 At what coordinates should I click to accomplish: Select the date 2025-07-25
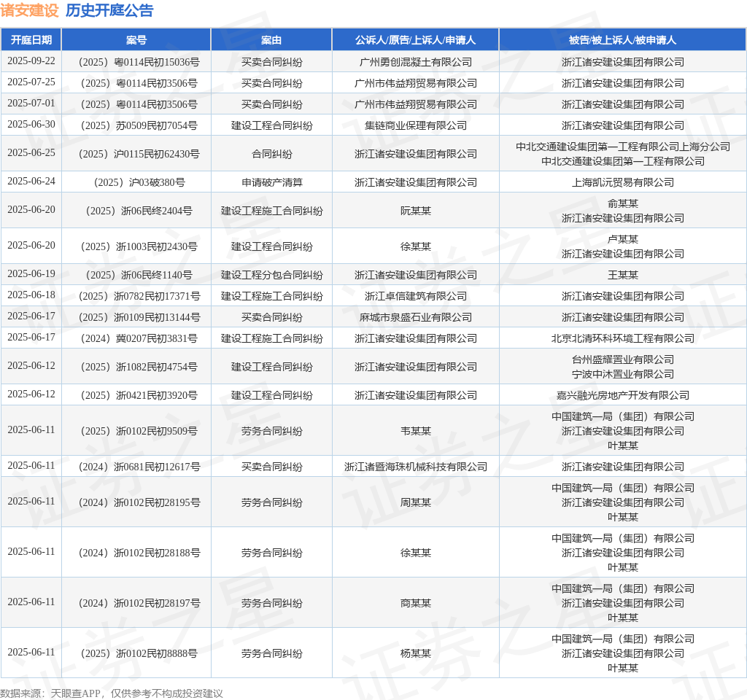[31, 82]
